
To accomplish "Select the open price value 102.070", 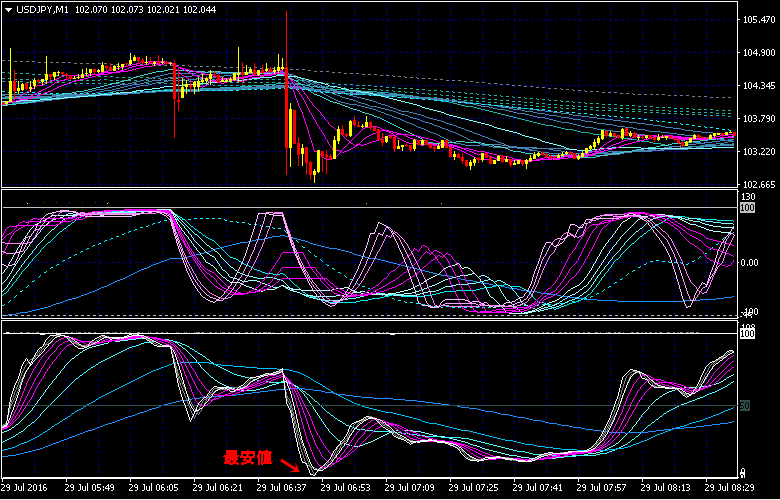I will point(90,9).
